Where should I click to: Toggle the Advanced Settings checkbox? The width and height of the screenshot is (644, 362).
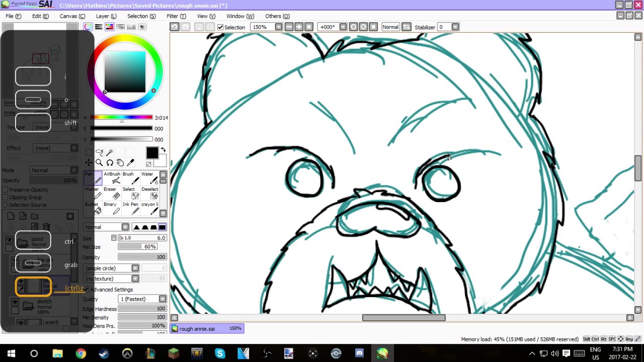[x=87, y=290]
